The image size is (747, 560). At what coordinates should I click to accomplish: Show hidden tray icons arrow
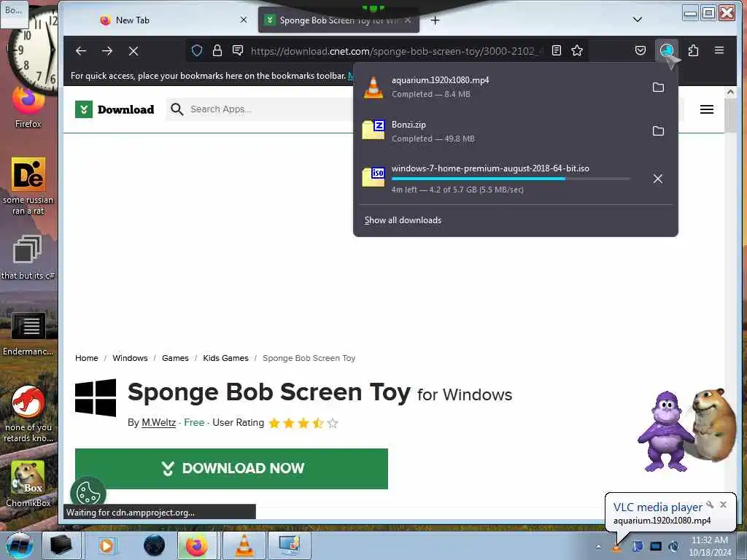pos(598,546)
